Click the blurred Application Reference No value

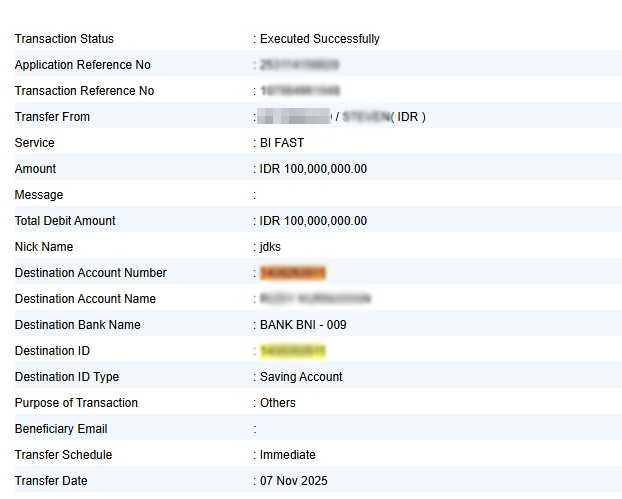298,65
